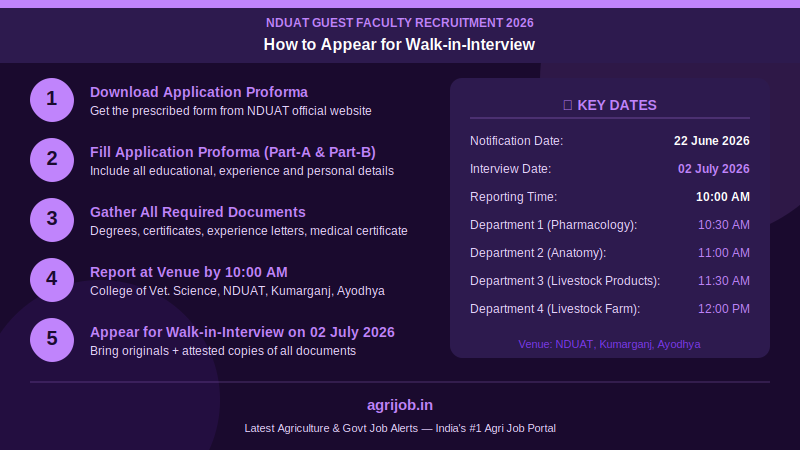Click the 'KEY DATES' heading text
This screenshot has width=800, height=450.
[x=617, y=105]
